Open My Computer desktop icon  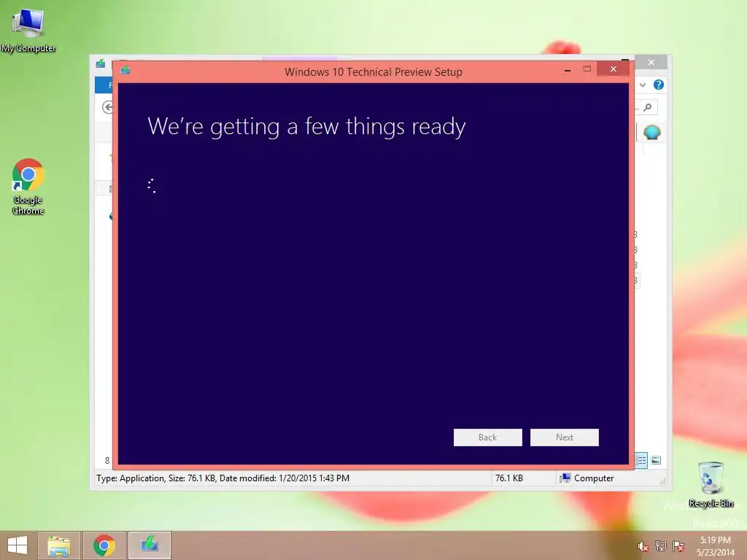[28, 29]
